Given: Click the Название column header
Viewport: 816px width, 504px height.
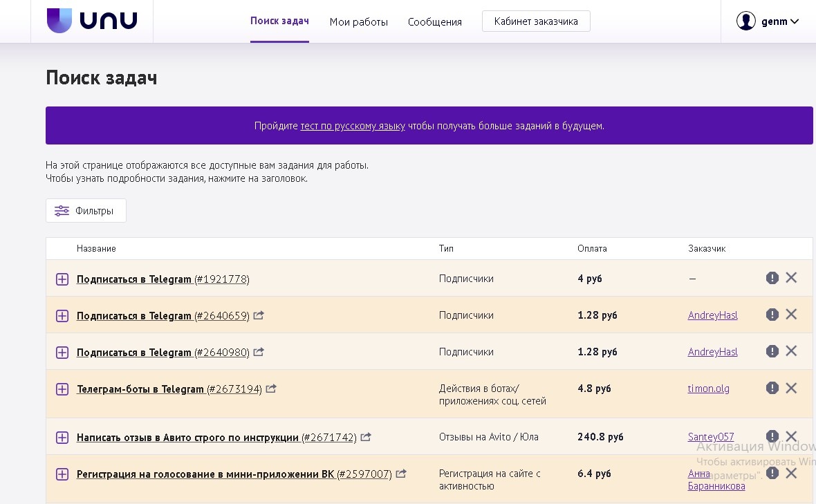Looking at the screenshot, I should (96, 249).
